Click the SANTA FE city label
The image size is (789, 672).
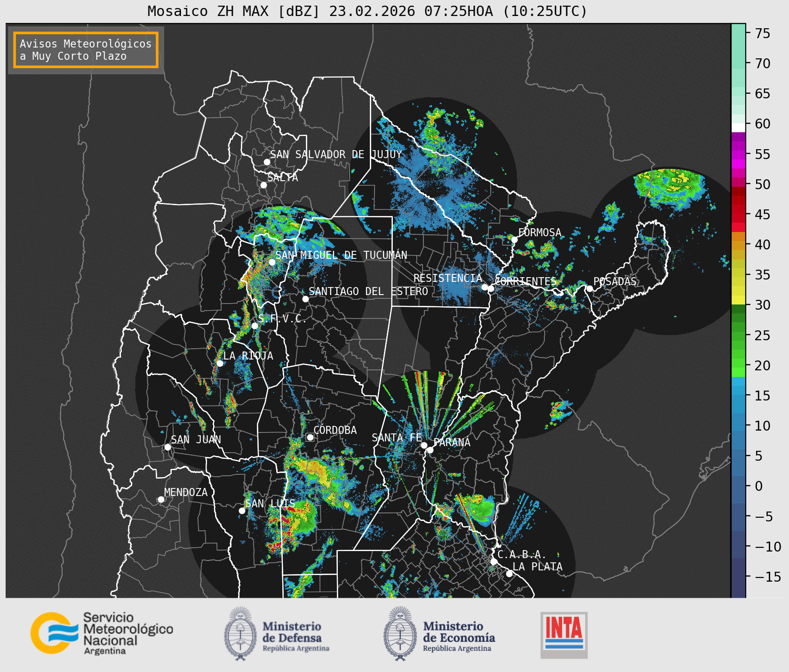397,438
